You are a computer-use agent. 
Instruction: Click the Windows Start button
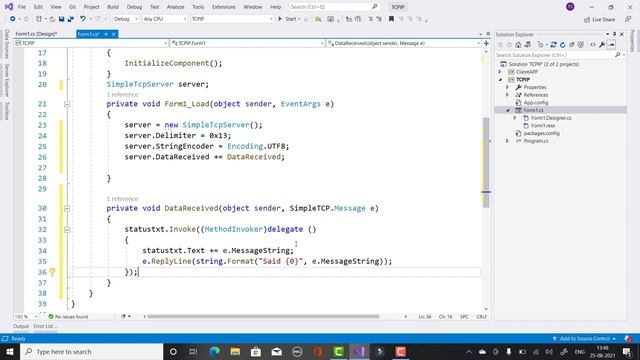point(10,351)
